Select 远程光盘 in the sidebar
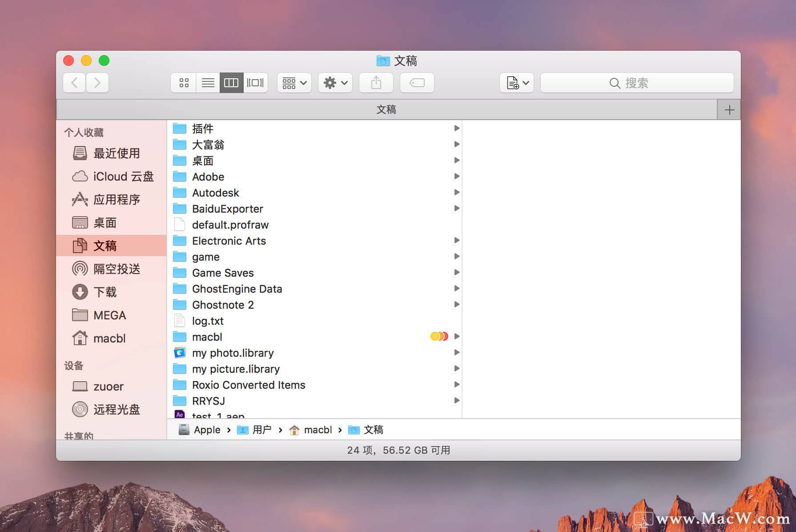This screenshot has width=796, height=532. coord(111,410)
